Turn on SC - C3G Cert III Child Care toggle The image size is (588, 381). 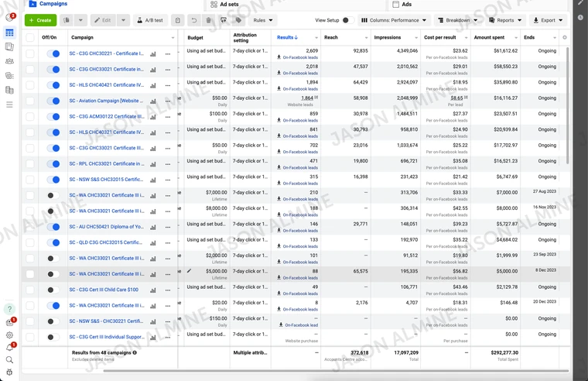click(x=53, y=290)
